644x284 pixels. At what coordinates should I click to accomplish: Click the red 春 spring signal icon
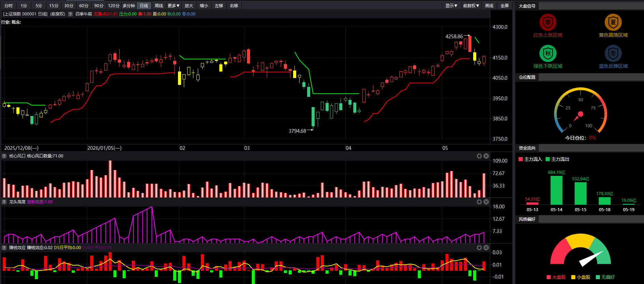click(548, 22)
